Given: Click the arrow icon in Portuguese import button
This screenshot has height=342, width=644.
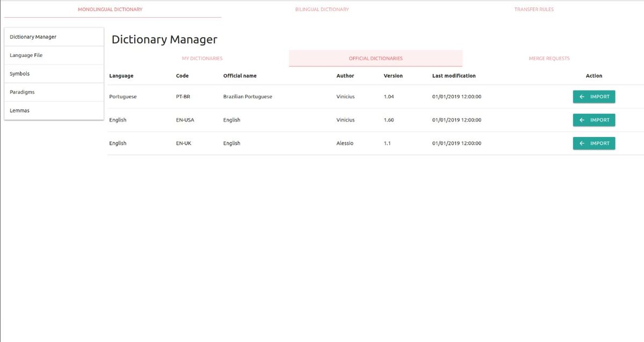Looking at the screenshot, I should point(582,97).
